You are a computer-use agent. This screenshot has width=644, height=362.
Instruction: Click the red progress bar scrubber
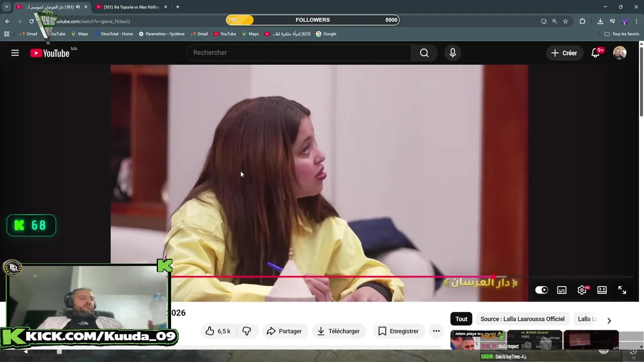pos(495,277)
